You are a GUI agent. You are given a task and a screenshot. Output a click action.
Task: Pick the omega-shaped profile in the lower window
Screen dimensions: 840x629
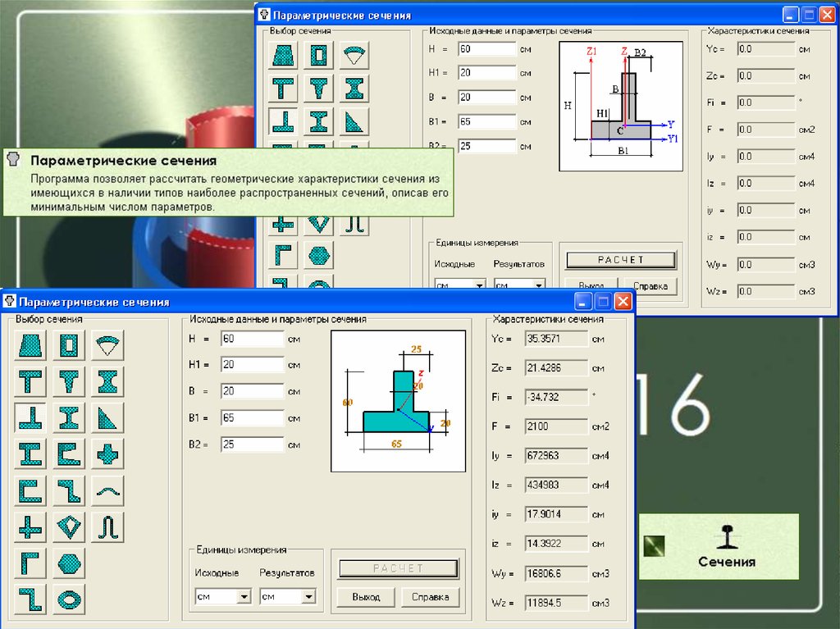click(107, 527)
